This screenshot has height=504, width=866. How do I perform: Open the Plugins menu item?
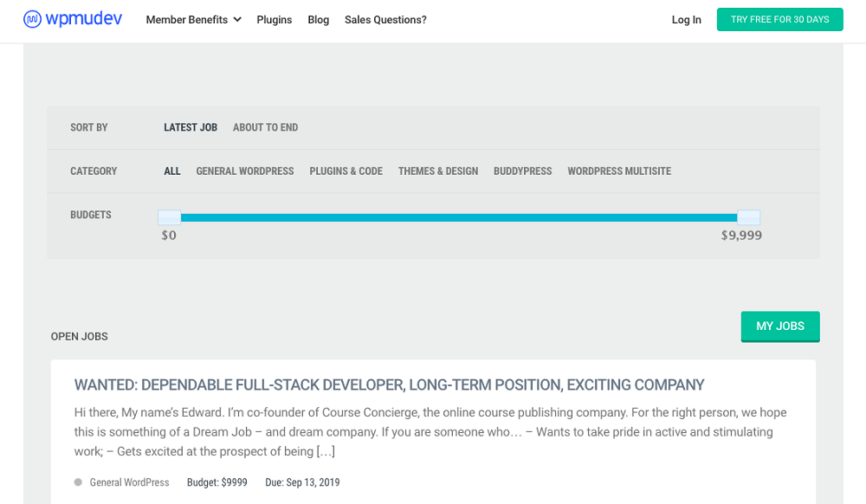274,20
